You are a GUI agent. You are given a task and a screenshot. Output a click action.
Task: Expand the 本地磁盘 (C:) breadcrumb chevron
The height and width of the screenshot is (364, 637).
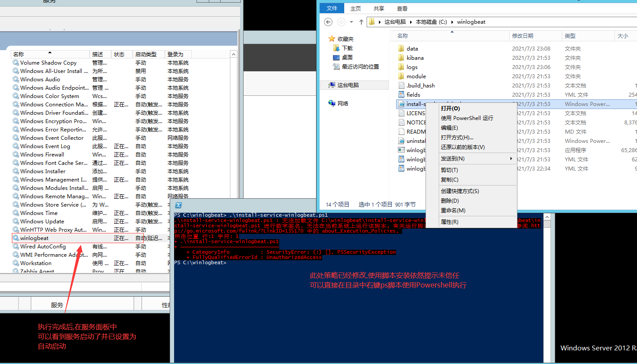(453, 22)
